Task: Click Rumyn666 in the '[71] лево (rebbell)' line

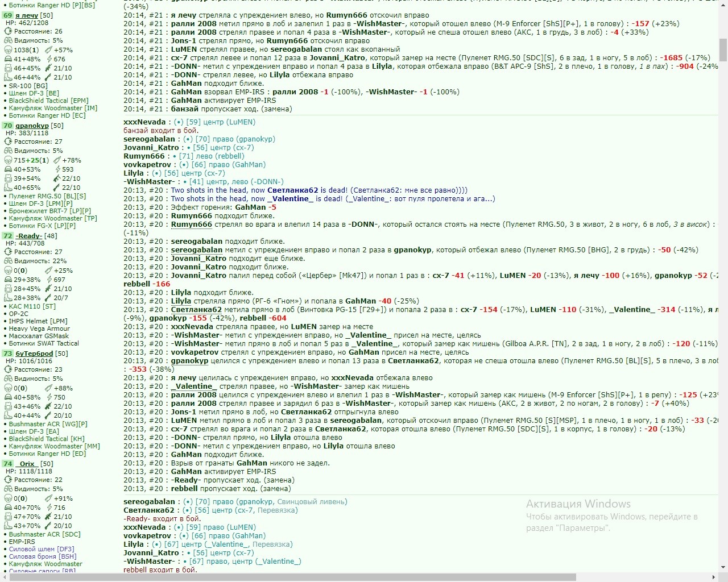Action: pos(144,156)
